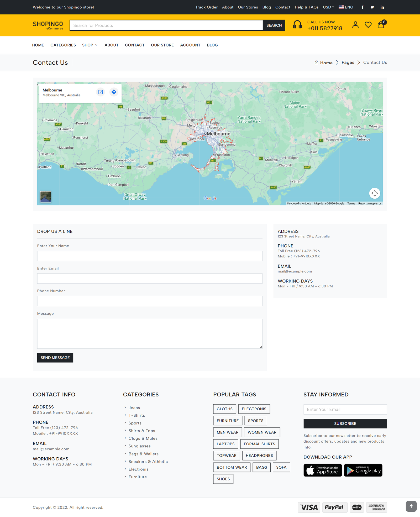420x517 pixels.
Task: Click scroll-to-top arrow button
Action: tap(411, 506)
